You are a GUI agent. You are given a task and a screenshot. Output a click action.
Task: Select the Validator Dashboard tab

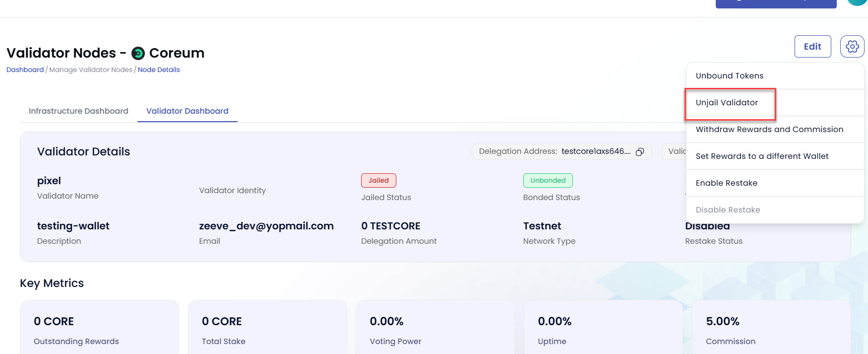click(x=187, y=111)
